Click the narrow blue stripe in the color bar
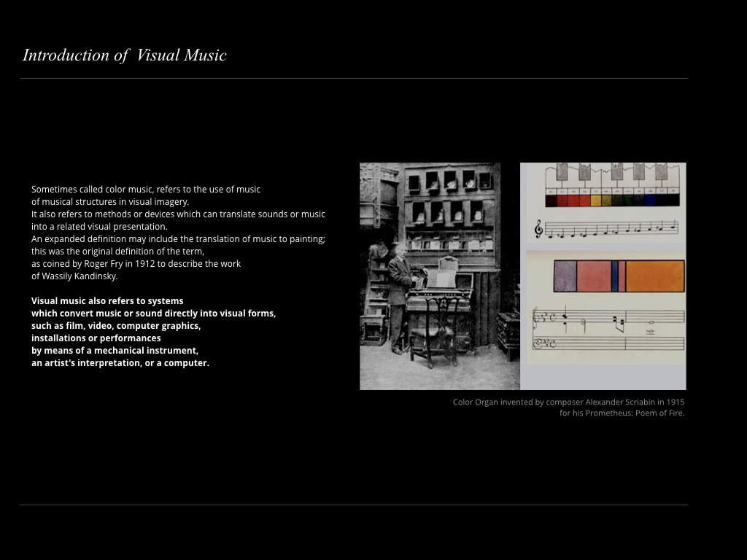The height and width of the screenshot is (560, 747). [614, 276]
